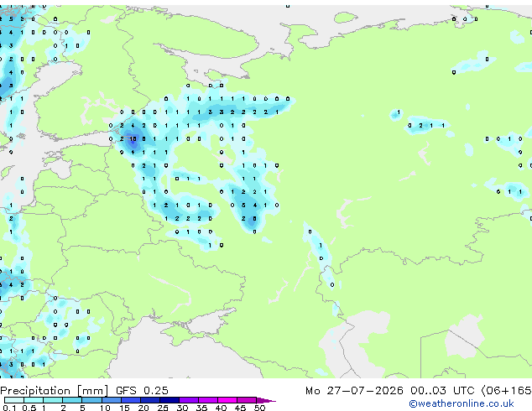
Task: Click the "Precipitation [mm]" title text
Action: click(55, 391)
